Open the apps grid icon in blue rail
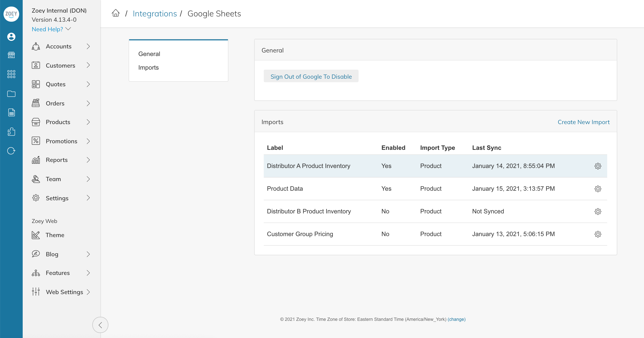Image resolution: width=644 pixels, height=338 pixels. point(11,74)
